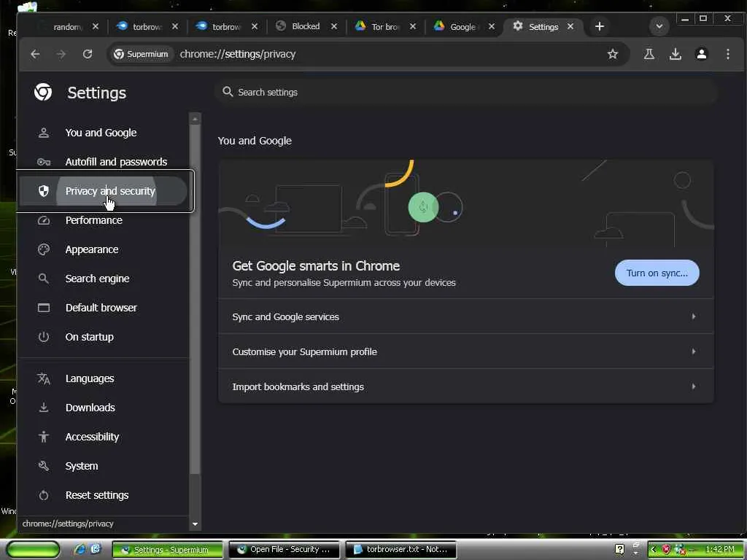Open Performance settings section
747x560 pixels.
[94, 220]
